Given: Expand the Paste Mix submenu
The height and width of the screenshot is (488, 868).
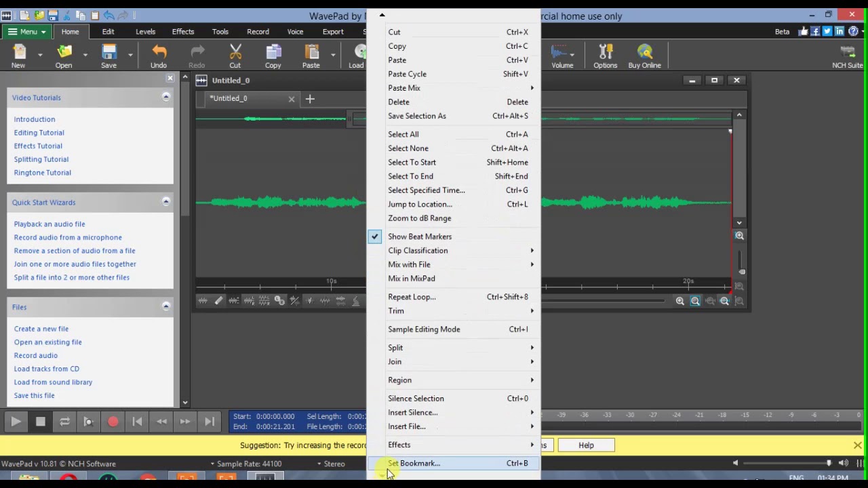Looking at the screenshot, I should [454, 88].
